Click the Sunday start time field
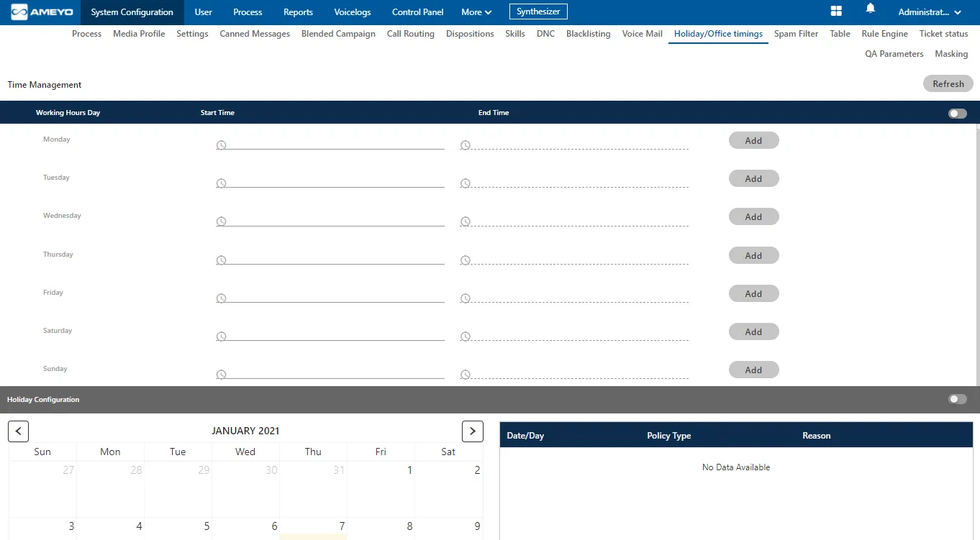This screenshot has height=540, width=980. click(x=330, y=375)
